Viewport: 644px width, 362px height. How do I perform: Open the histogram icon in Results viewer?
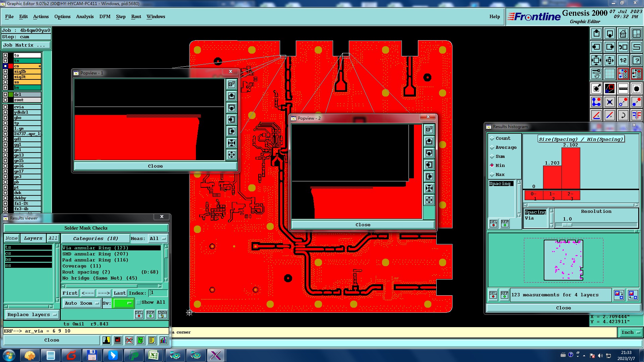163,340
